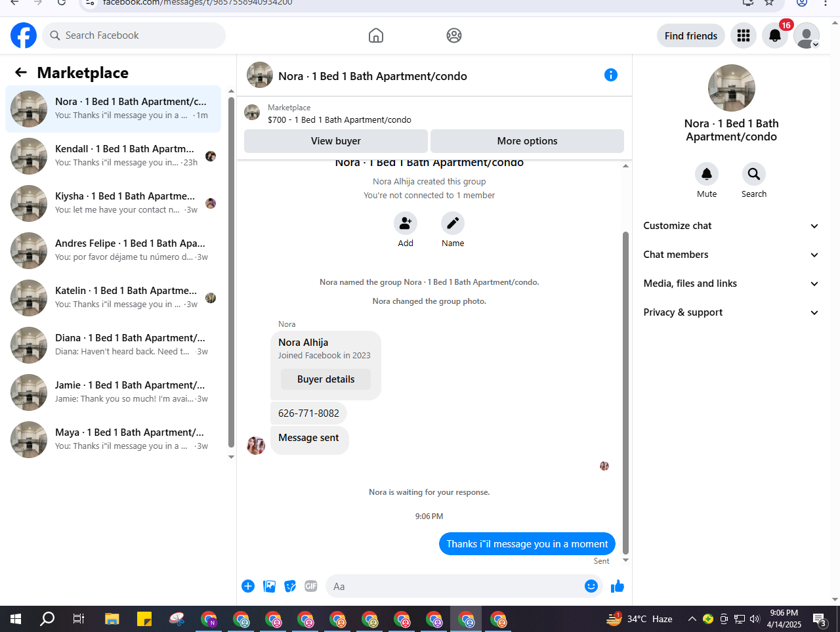Go back using the Marketplace arrow

coord(21,72)
